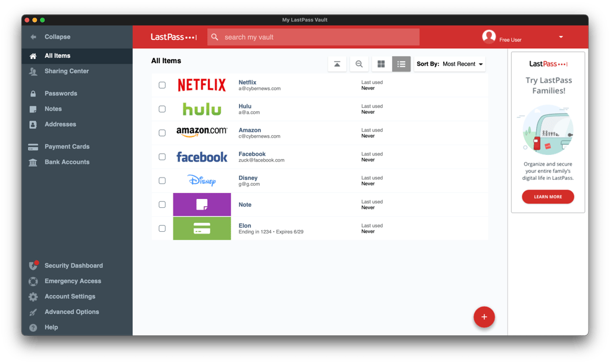Open the Facebook item name link
The width and height of the screenshot is (610, 364).
coord(252,154)
